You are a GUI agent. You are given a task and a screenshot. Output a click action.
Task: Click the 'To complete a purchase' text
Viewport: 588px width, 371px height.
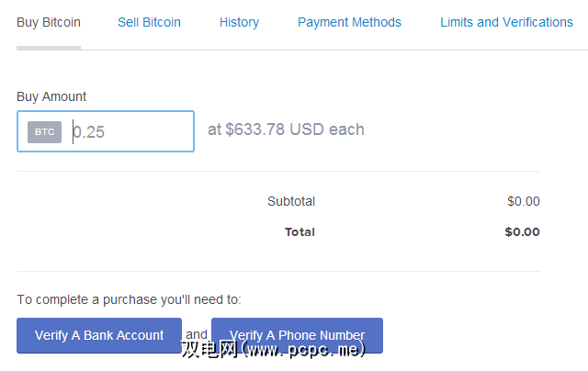pos(129,299)
